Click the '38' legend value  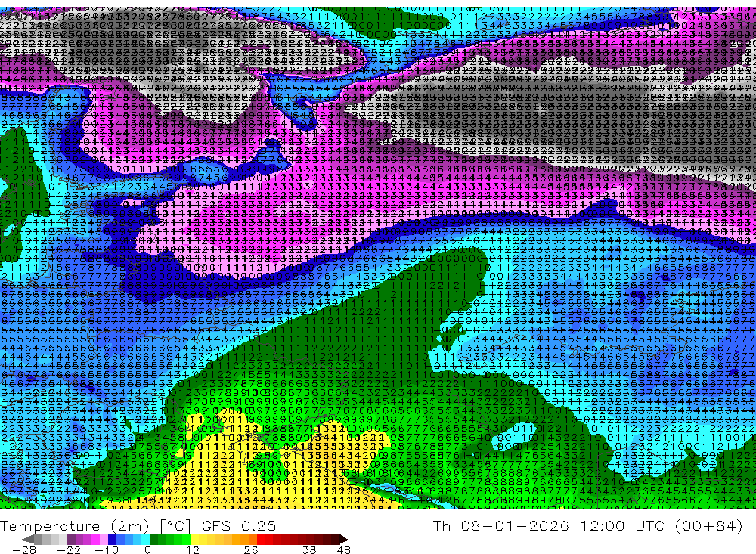tap(309, 549)
